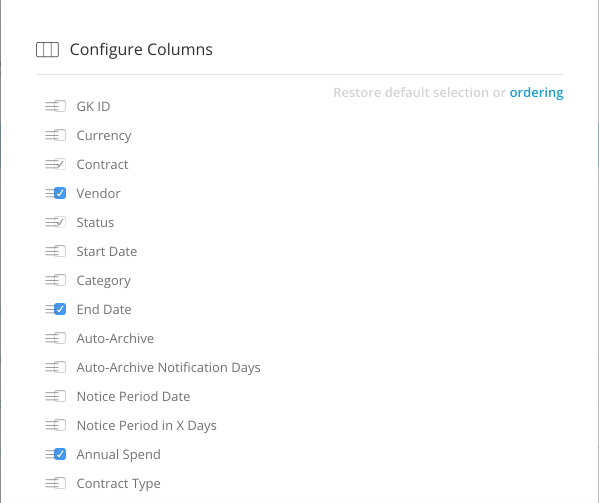Click the reorder handle for Notice Period Date
The image size is (599, 503).
click(x=51, y=396)
